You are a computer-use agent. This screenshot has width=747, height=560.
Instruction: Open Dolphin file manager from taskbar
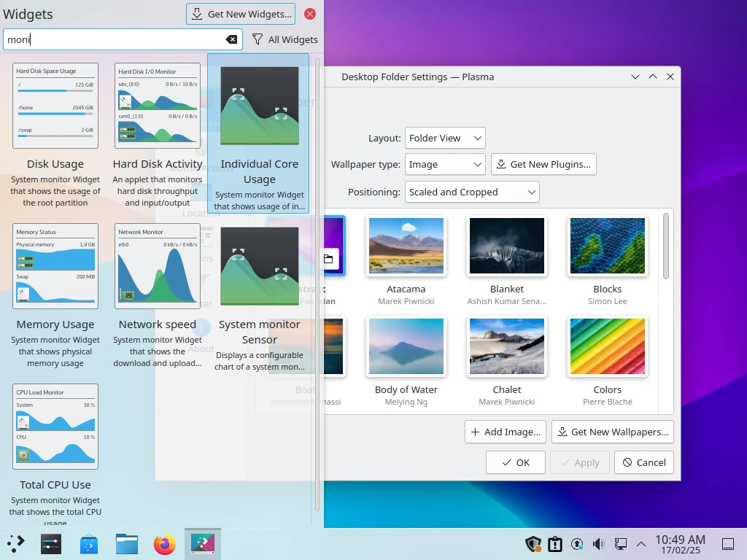[x=127, y=544]
